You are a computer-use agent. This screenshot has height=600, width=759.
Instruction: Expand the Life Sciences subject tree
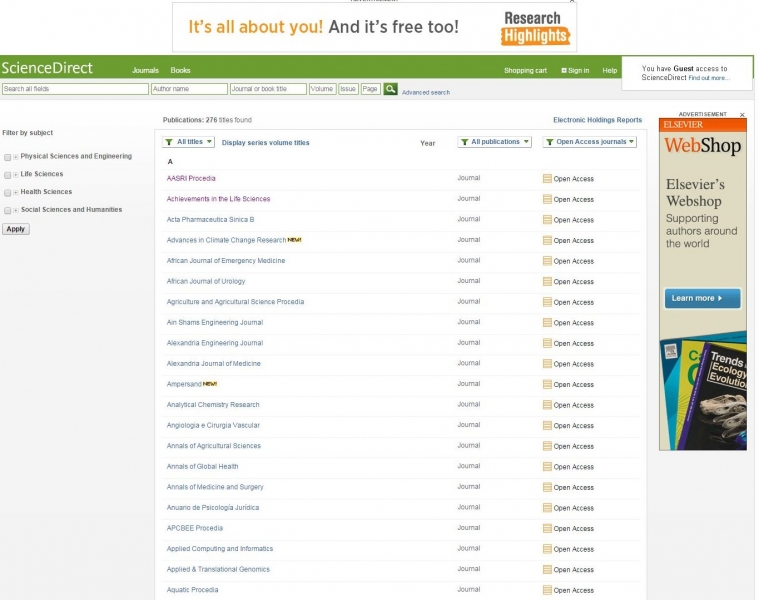click(15, 175)
